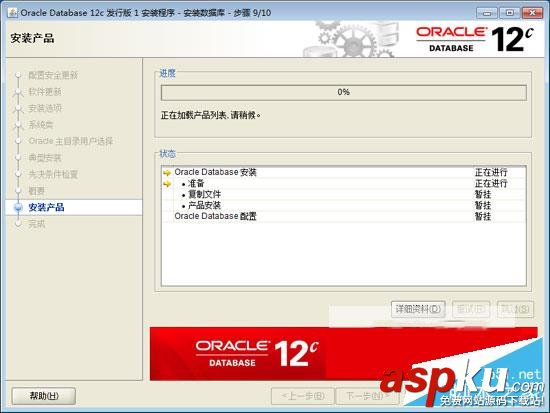The image size is (550, 413).
Task: Click 暂挂 status of 复制文件 row
Action: 483,194
